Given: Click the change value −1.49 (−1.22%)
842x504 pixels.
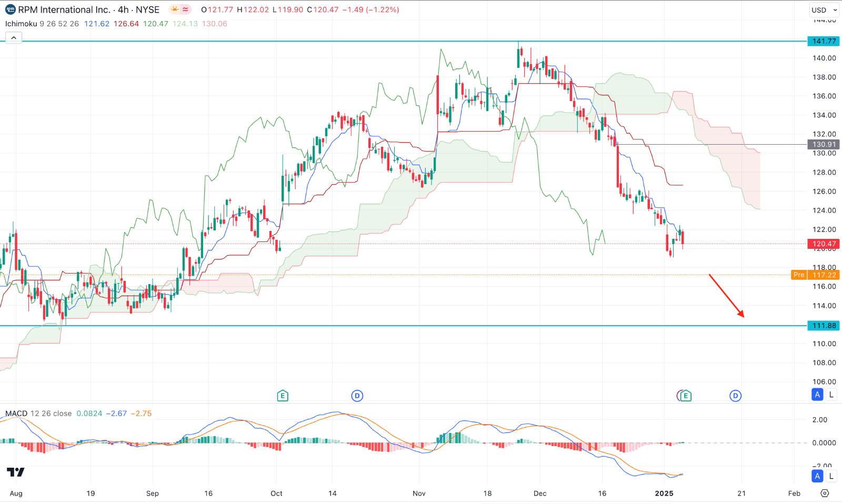Looking at the screenshot, I should (370, 9).
